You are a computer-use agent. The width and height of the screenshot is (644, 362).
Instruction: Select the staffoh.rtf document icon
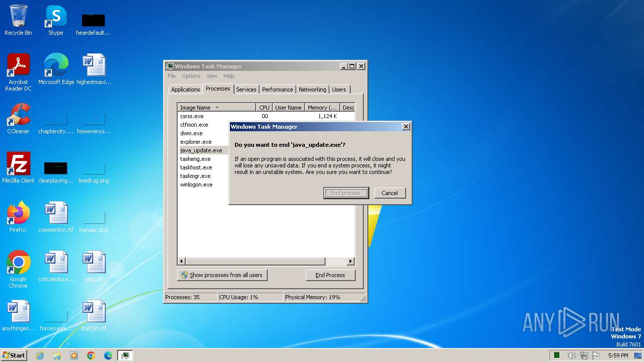94,315
